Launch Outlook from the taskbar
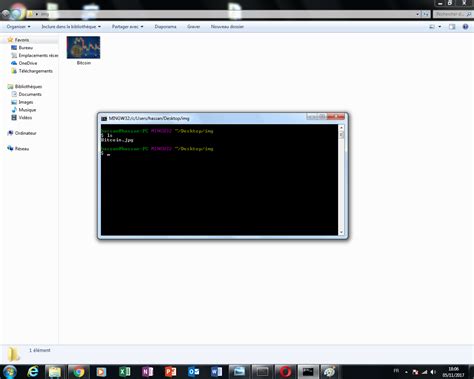Screen dimensions: 474x379 (193, 372)
